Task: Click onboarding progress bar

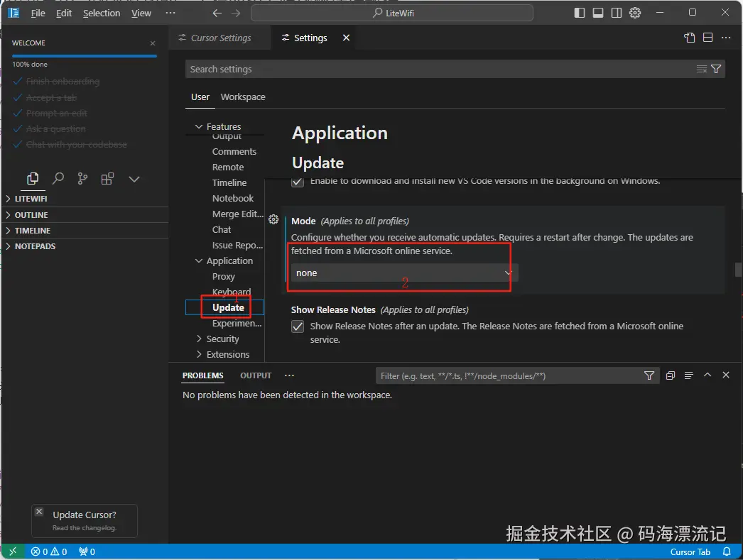Action: [x=85, y=56]
